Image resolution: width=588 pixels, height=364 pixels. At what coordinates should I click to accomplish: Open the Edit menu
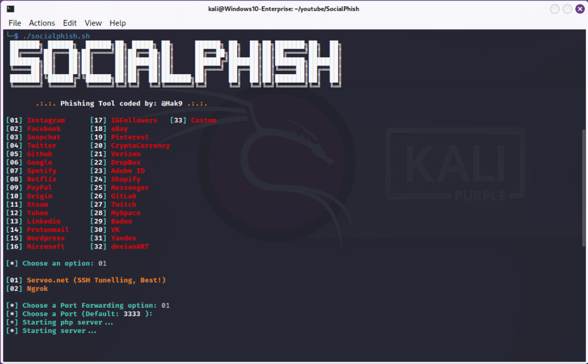69,23
